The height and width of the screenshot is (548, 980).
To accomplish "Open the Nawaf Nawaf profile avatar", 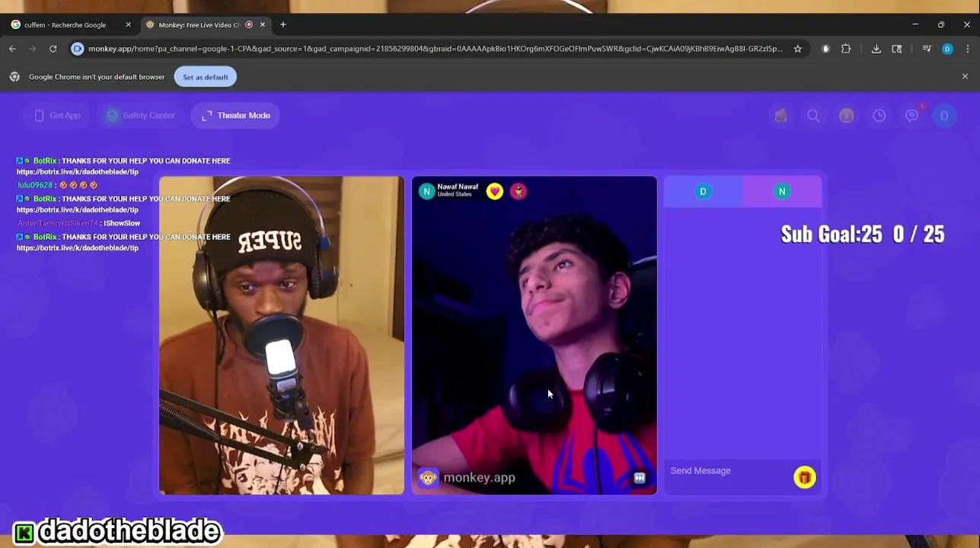I will click(x=426, y=191).
